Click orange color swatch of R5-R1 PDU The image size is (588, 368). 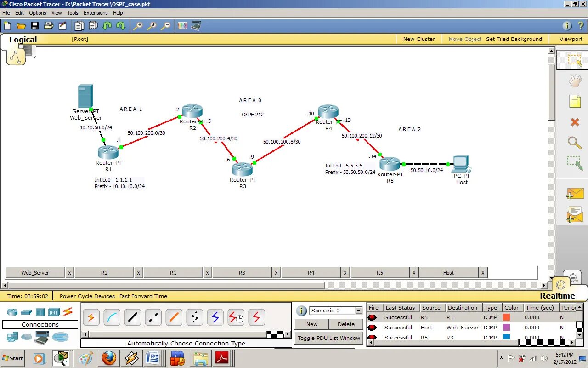tap(507, 317)
